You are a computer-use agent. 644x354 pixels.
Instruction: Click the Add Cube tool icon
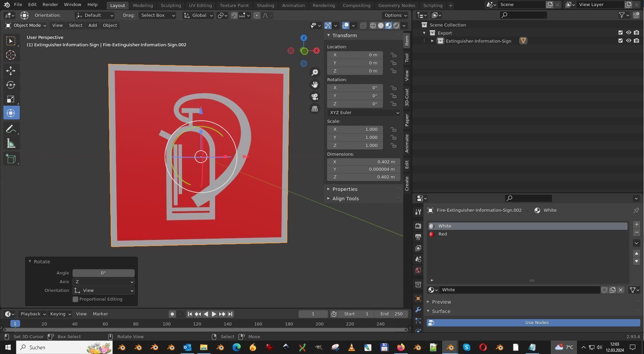11,159
